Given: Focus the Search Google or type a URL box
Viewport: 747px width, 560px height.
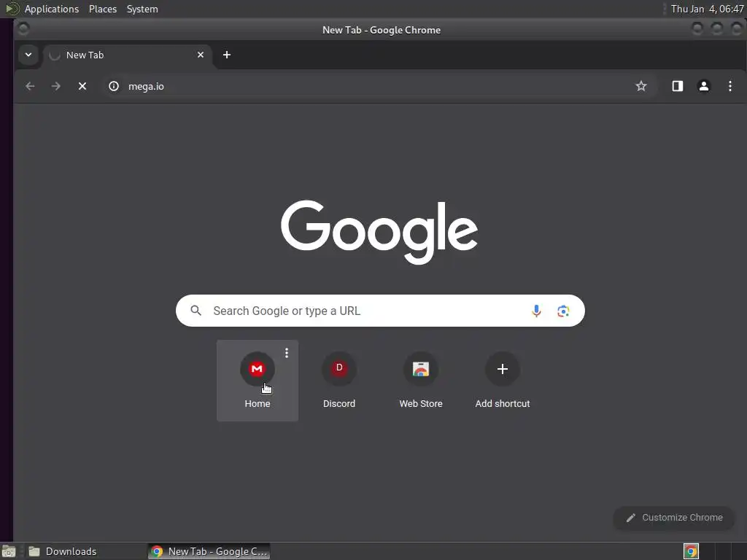Looking at the screenshot, I should point(379,311).
